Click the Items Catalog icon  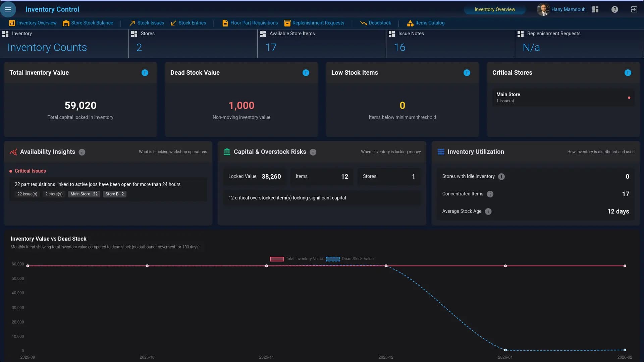tap(410, 23)
